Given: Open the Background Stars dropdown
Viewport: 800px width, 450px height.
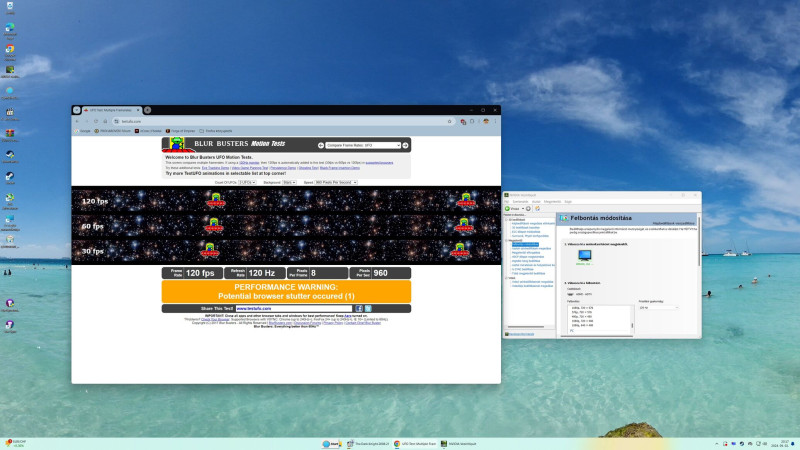Looking at the screenshot, I should pos(289,182).
